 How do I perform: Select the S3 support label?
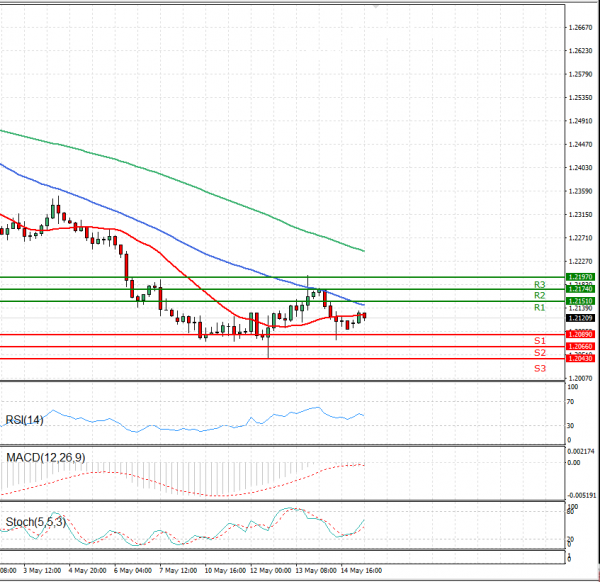(x=540, y=368)
